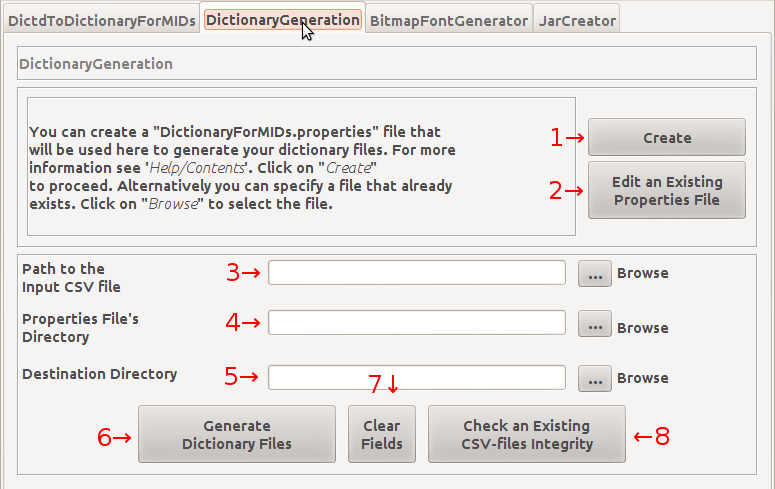
Task: Click the DictionaryForMIDs.properties instruction text
Action: click(240, 168)
